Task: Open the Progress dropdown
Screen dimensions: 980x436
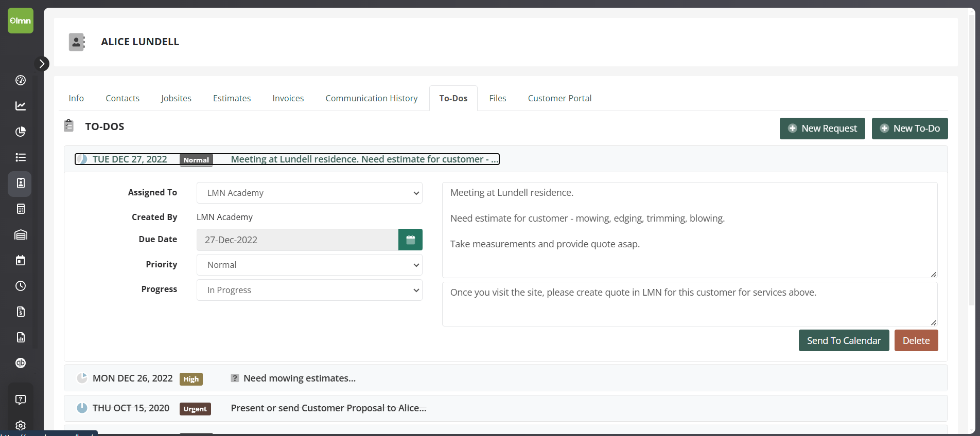Action: click(x=309, y=290)
